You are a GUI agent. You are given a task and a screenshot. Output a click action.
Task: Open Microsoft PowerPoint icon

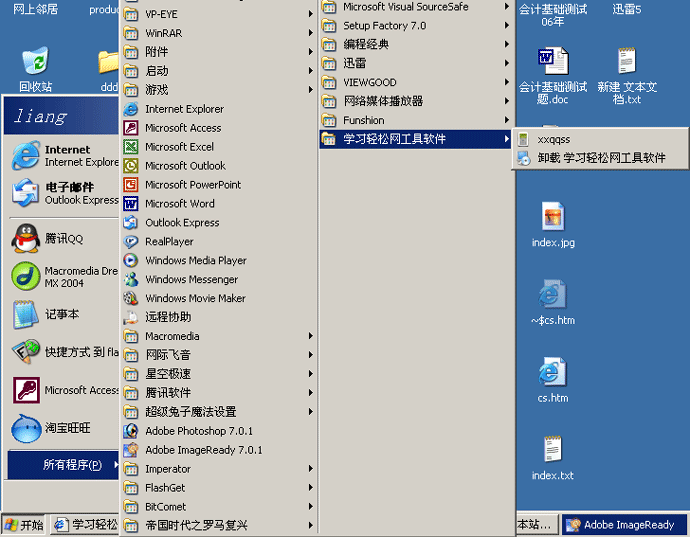pyautogui.click(x=131, y=184)
